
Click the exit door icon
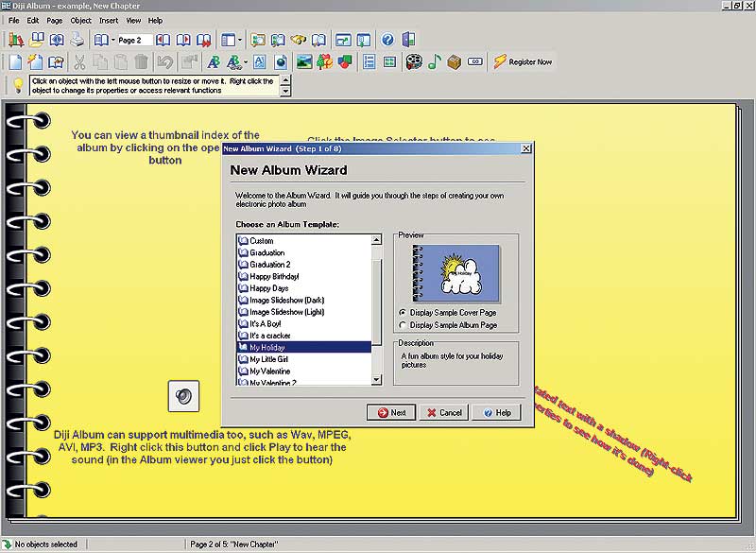408,40
